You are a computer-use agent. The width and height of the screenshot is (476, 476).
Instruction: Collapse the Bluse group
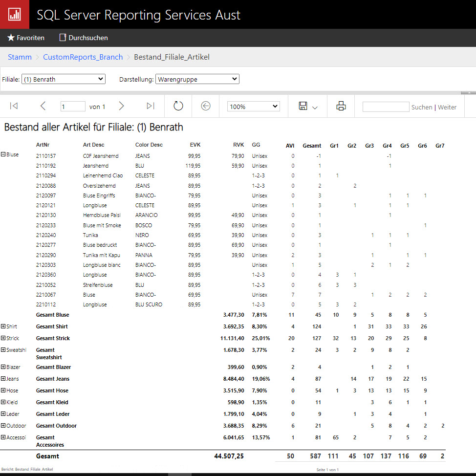click(3, 154)
